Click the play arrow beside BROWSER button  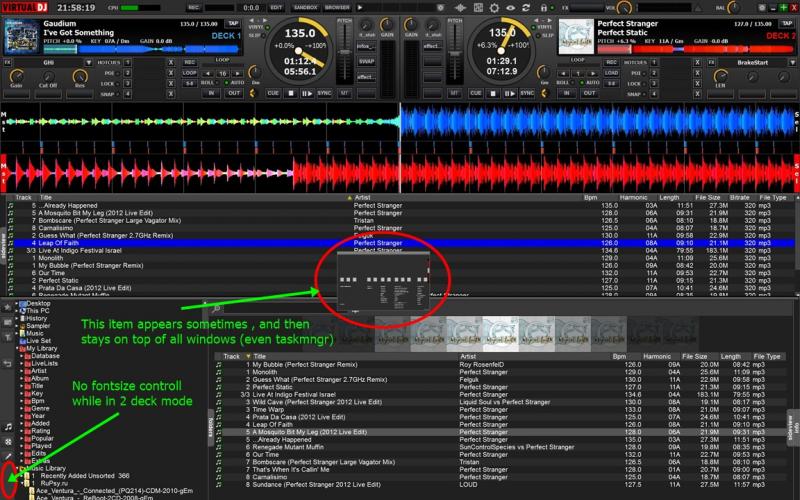point(360,8)
